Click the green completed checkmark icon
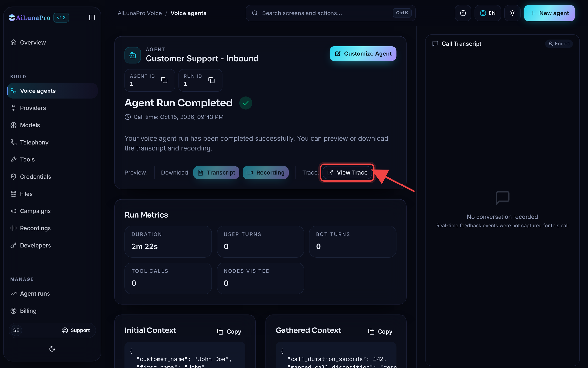The width and height of the screenshot is (588, 368). (246, 103)
